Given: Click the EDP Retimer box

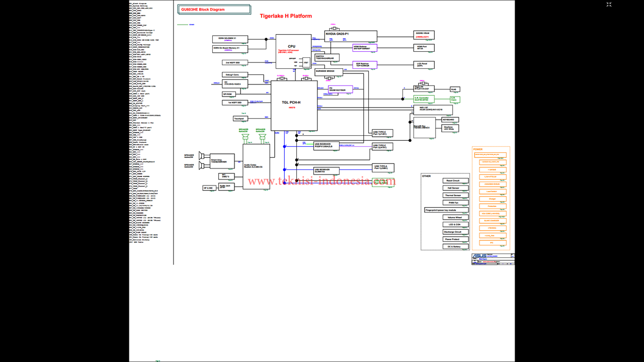Looking at the screenshot, I should pyautogui.click(x=365, y=65).
